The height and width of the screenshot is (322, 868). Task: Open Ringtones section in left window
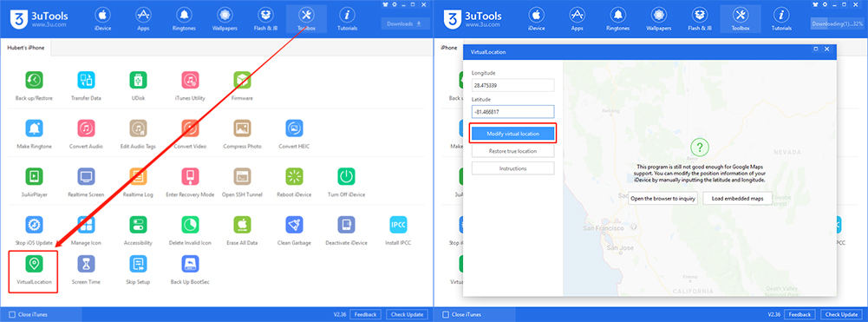[184, 19]
